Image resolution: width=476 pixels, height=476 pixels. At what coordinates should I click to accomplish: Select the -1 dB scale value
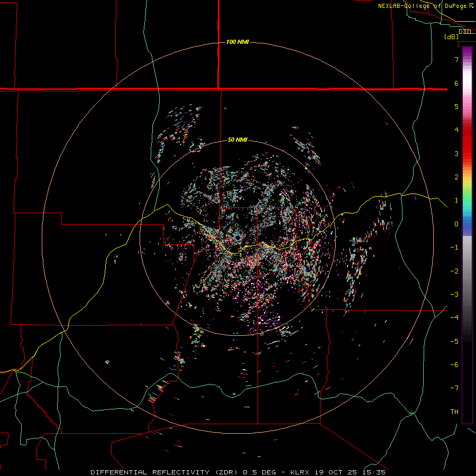454,248
